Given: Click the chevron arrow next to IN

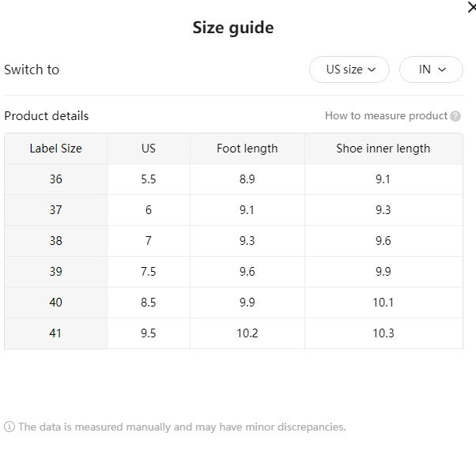Looking at the screenshot, I should point(442,70).
